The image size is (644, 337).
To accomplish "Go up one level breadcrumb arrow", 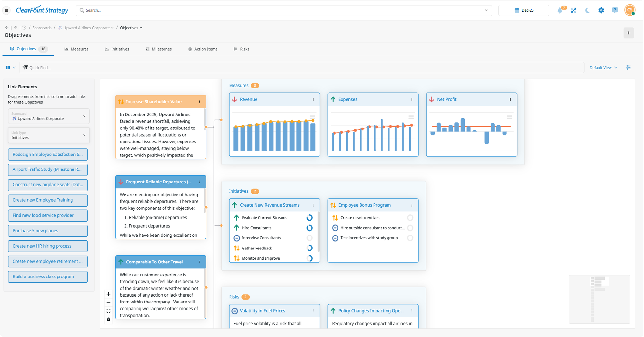I will pyautogui.click(x=15, y=28).
